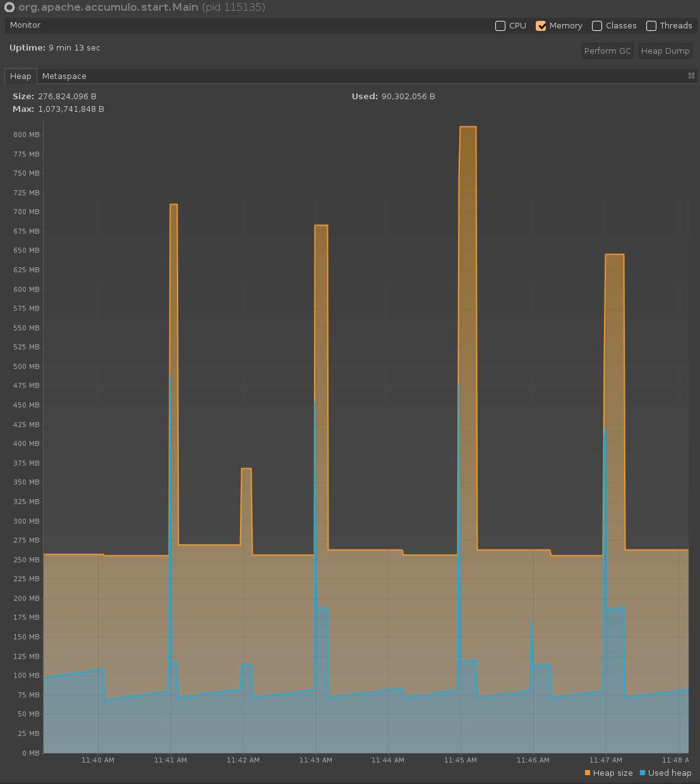
Task: Switch to the Metaspace tab
Action: 64,76
